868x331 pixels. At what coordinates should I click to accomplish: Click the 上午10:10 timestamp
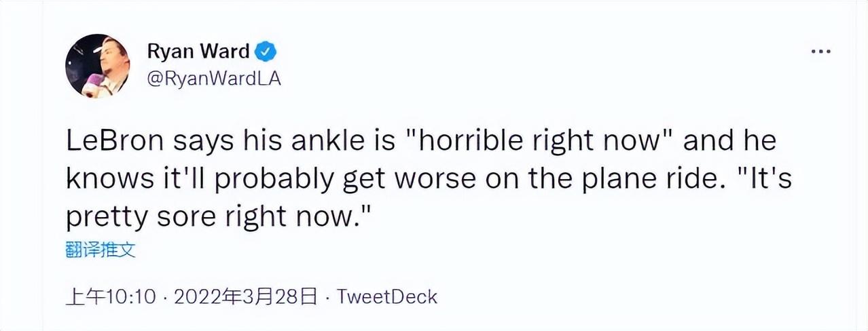pos(111,296)
